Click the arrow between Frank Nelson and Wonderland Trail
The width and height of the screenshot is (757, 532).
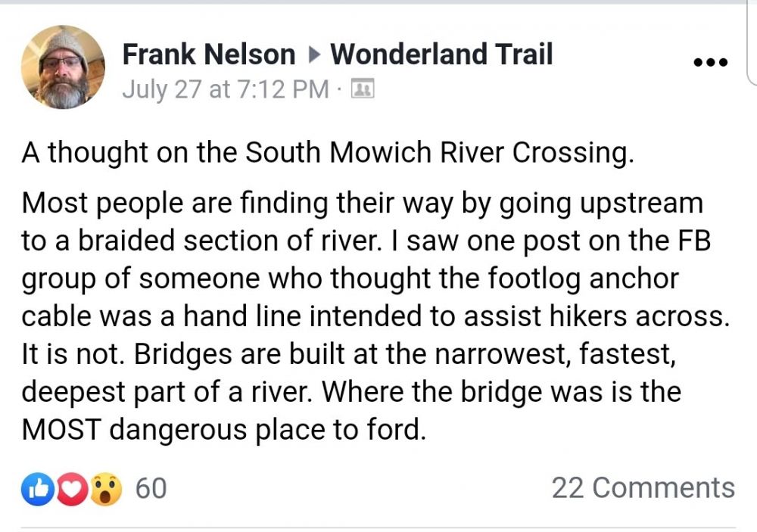[313, 54]
